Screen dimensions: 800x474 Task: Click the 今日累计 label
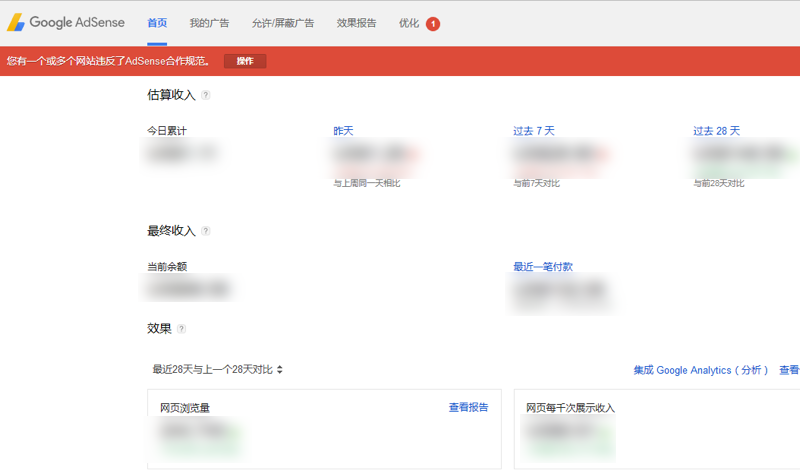[x=167, y=131]
